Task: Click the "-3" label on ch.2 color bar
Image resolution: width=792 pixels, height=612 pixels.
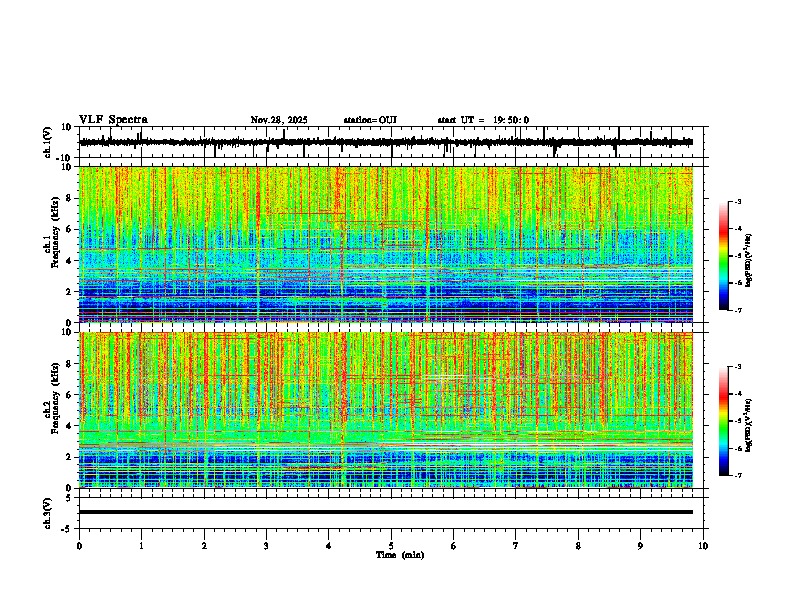Action: (x=738, y=367)
